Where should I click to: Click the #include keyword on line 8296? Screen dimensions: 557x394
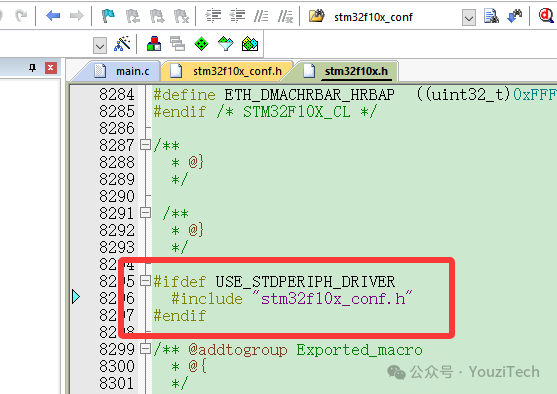(207, 299)
